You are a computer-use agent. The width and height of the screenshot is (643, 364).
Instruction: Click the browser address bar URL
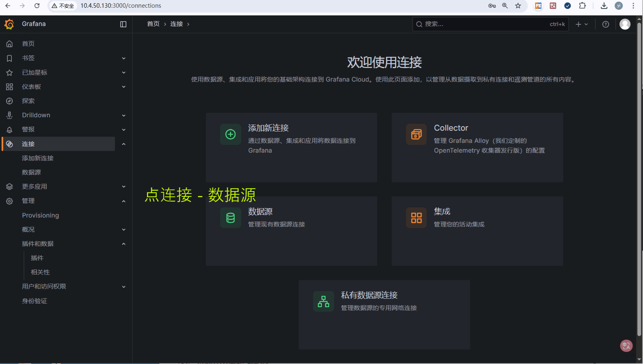click(121, 6)
